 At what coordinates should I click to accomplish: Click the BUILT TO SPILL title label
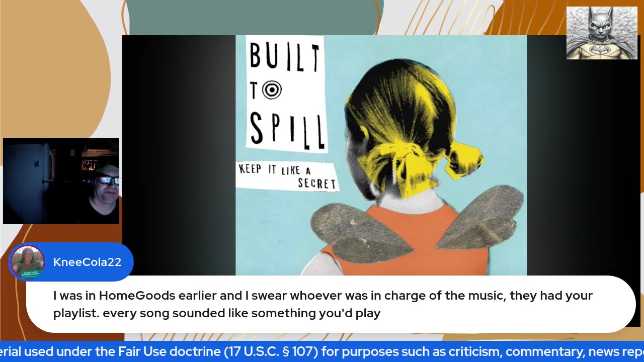coord(286,94)
